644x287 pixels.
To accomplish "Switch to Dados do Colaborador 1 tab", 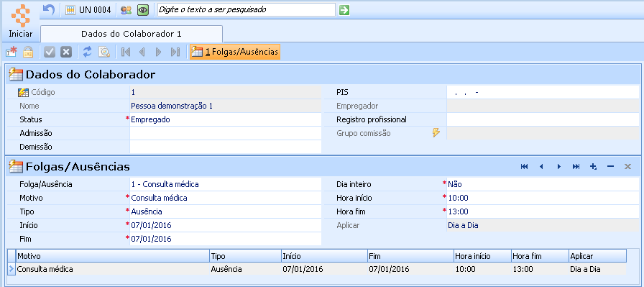I will [x=132, y=34].
